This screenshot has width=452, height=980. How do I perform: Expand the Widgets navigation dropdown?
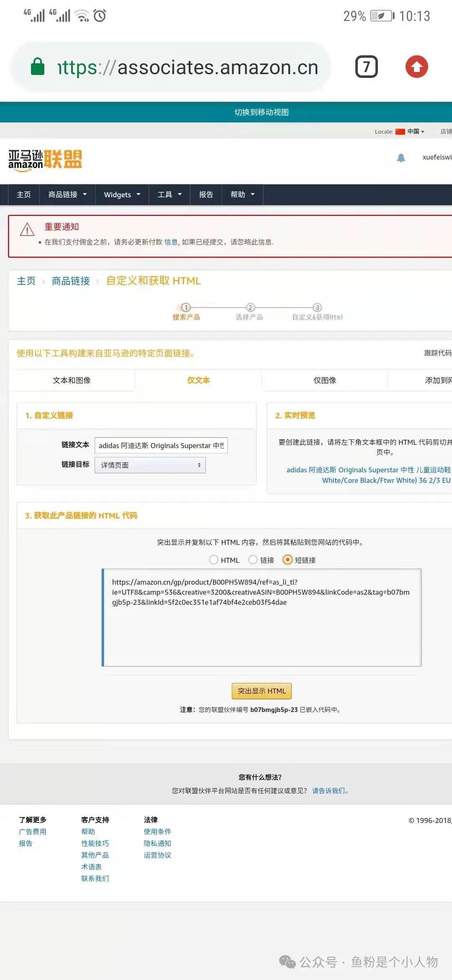122,195
